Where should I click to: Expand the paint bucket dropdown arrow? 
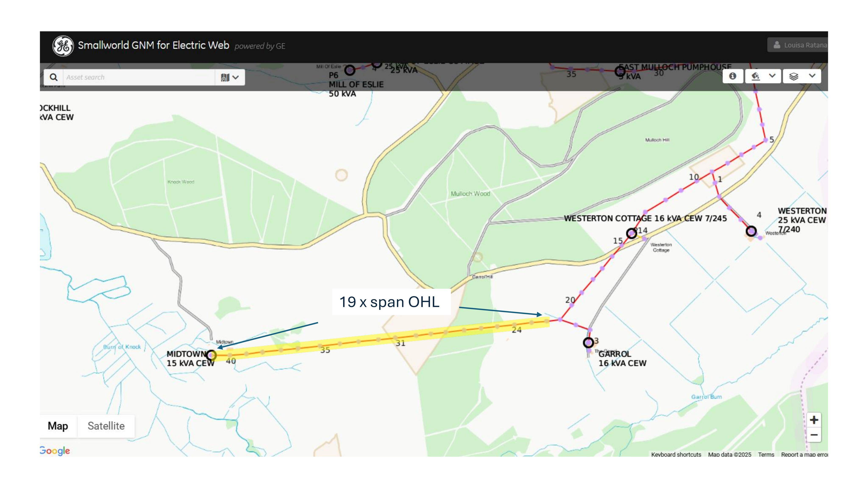(x=772, y=76)
